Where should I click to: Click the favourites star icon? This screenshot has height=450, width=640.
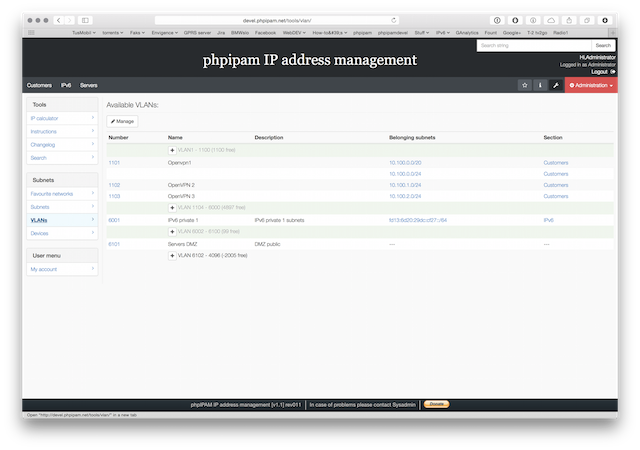pyautogui.click(x=524, y=85)
